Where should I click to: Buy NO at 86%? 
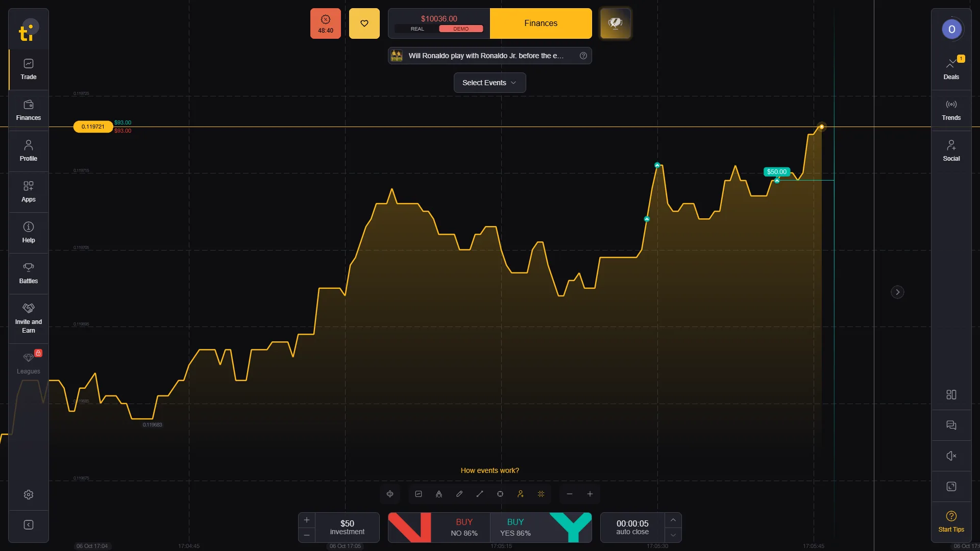439,528
